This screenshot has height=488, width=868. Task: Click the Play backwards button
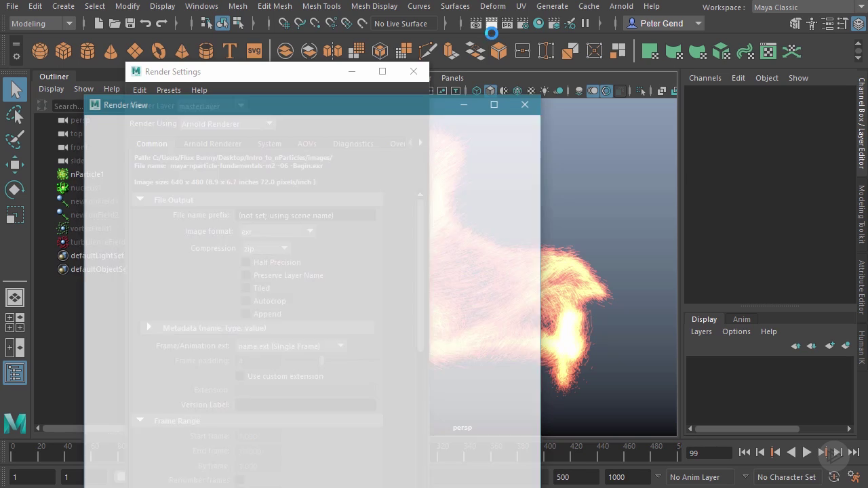pyautogui.click(x=791, y=453)
